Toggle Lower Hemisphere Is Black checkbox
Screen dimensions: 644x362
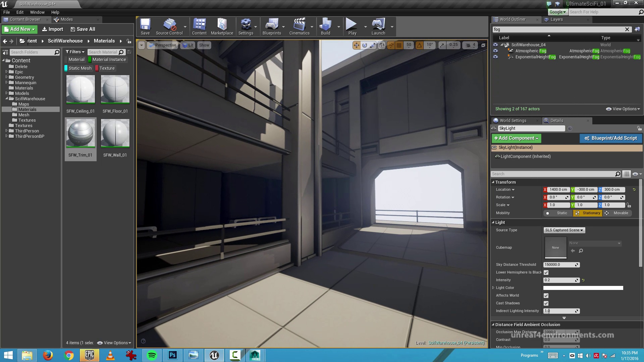(x=546, y=273)
